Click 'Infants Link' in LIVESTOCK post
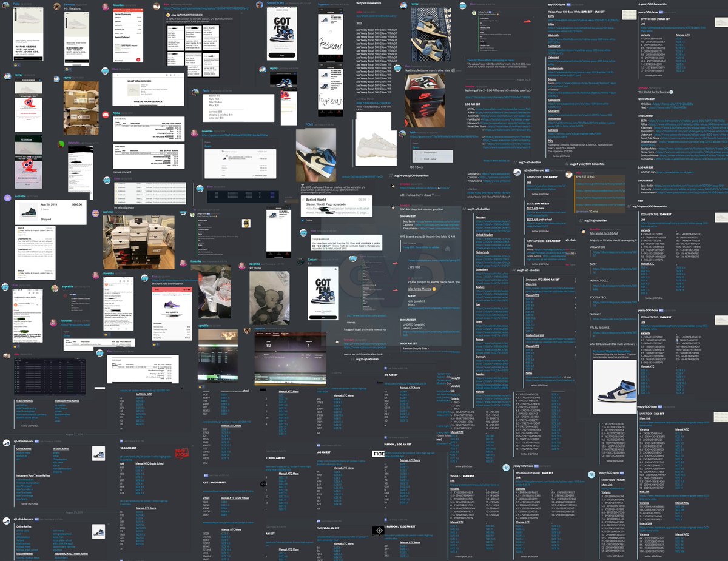Viewport: 728px width, 561px height. [645, 522]
